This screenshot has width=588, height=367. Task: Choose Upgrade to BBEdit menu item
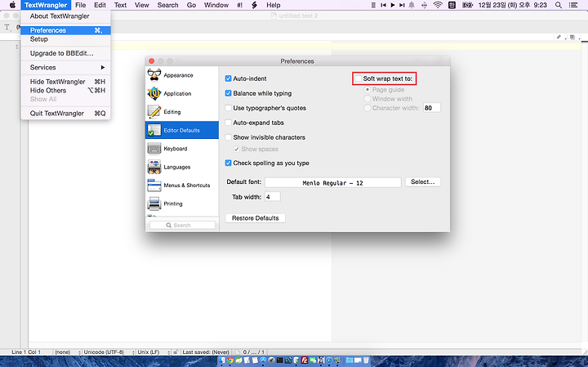click(65, 53)
